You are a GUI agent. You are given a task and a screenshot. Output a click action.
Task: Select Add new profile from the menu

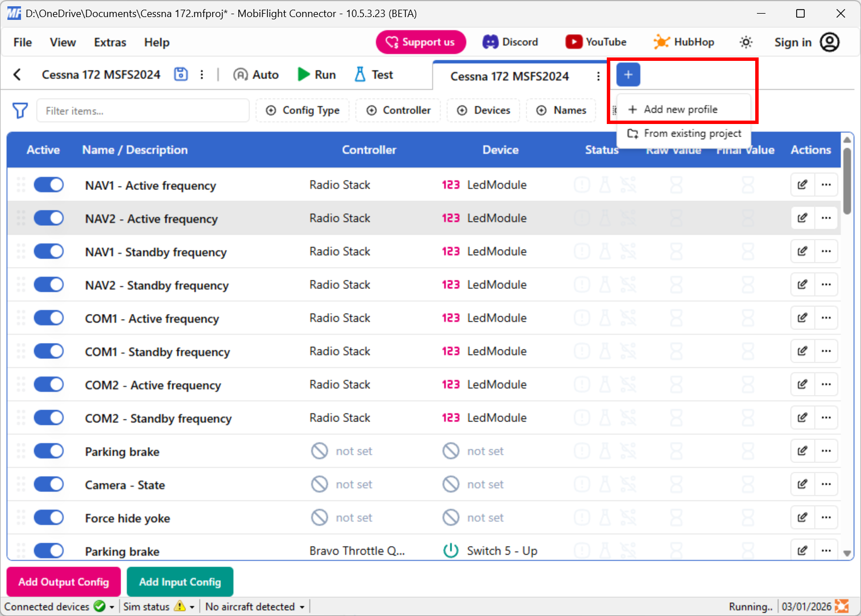click(x=680, y=109)
